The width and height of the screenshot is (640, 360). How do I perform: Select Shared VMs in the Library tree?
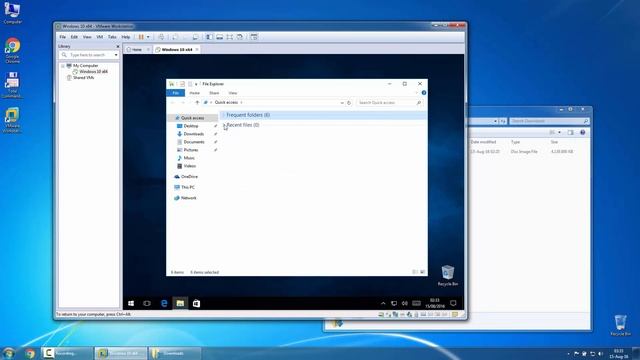click(x=83, y=78)
